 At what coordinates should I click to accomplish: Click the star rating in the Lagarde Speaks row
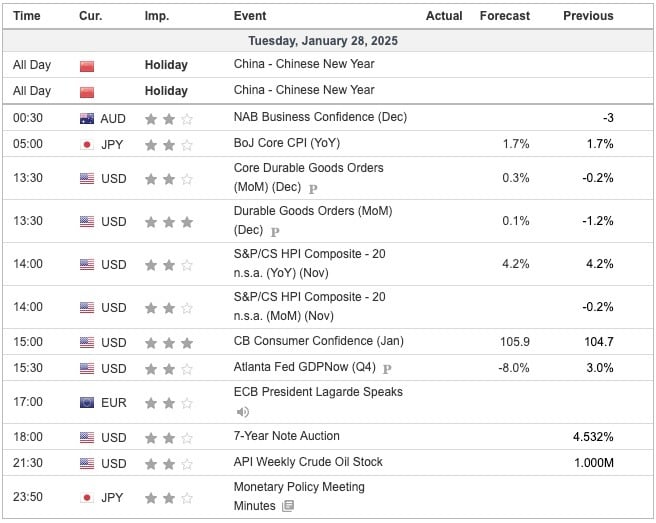(169, 403)
